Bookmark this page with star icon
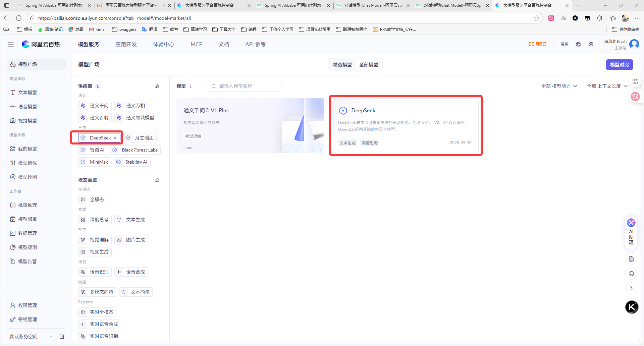Viewport: 644px width, 346px height. coord(537,18)
